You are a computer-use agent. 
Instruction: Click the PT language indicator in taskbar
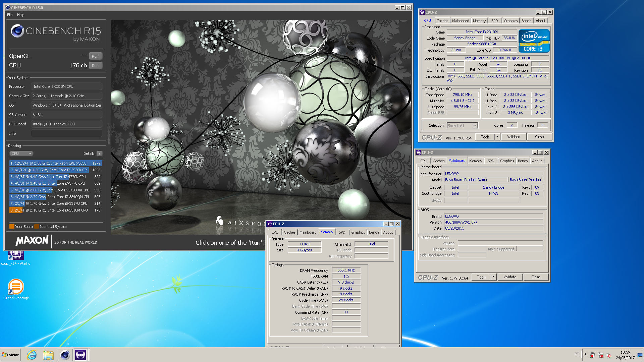pos(577,354)
